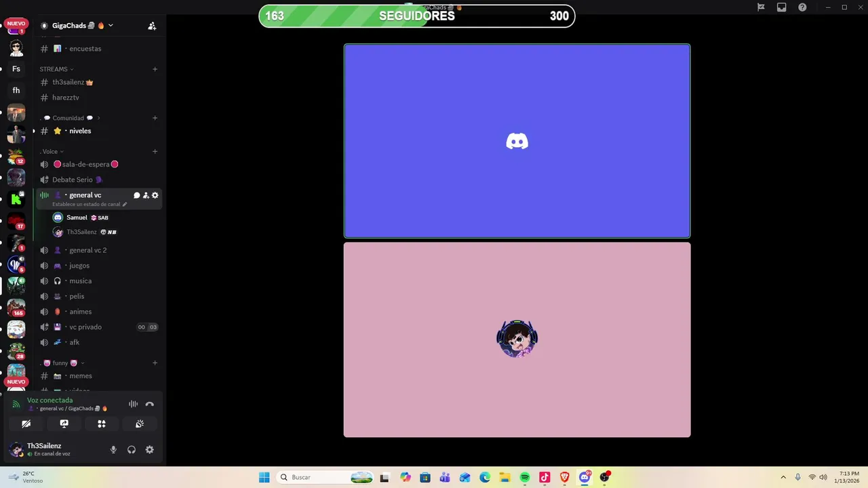Image resolution: width=868 pixels, height=488 pixels.
Task: Open Windows Start menu
Action: click(264, 477)
